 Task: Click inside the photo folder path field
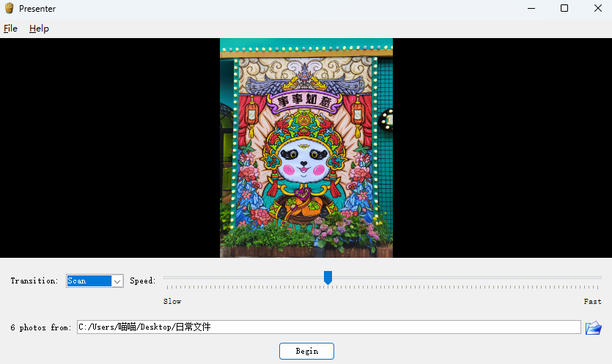[328, 327]
